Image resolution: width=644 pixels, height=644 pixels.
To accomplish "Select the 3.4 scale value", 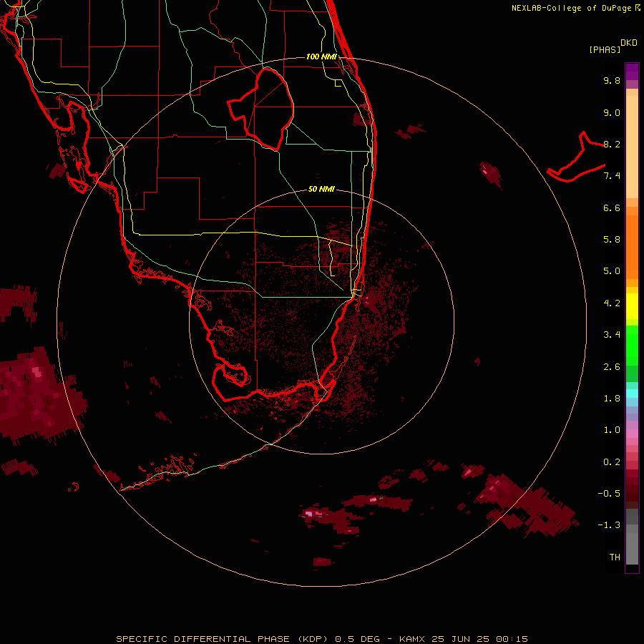I will (612, 335).
